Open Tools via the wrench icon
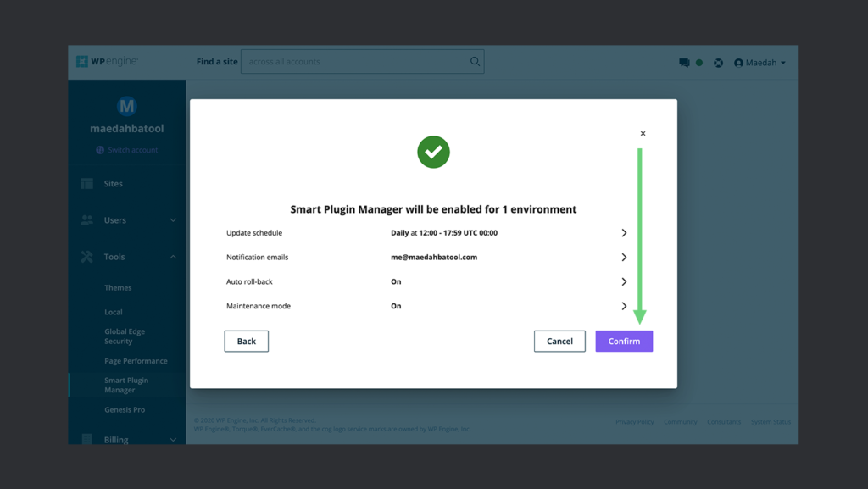 pos(87,256)
